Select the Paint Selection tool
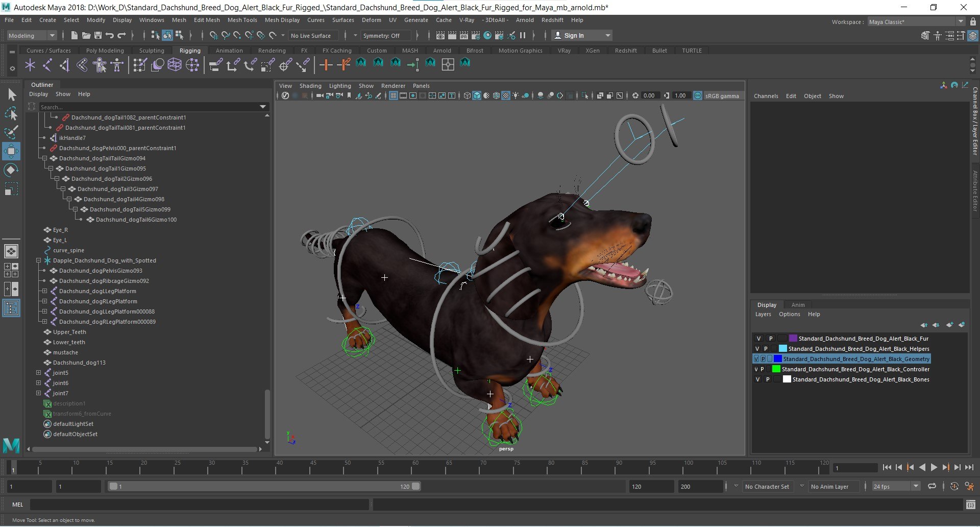980x527 pixels. (11, 132)
